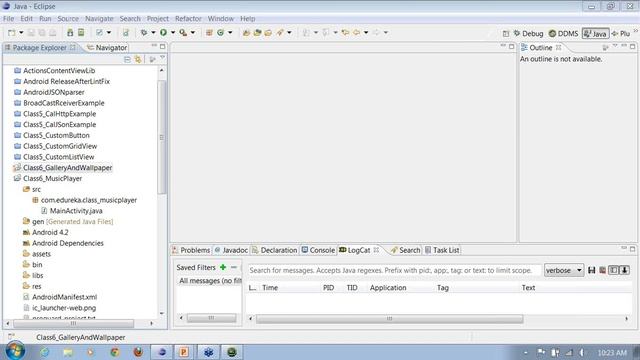
Task: Click the Application column header in LogCat
Action: 388,288
